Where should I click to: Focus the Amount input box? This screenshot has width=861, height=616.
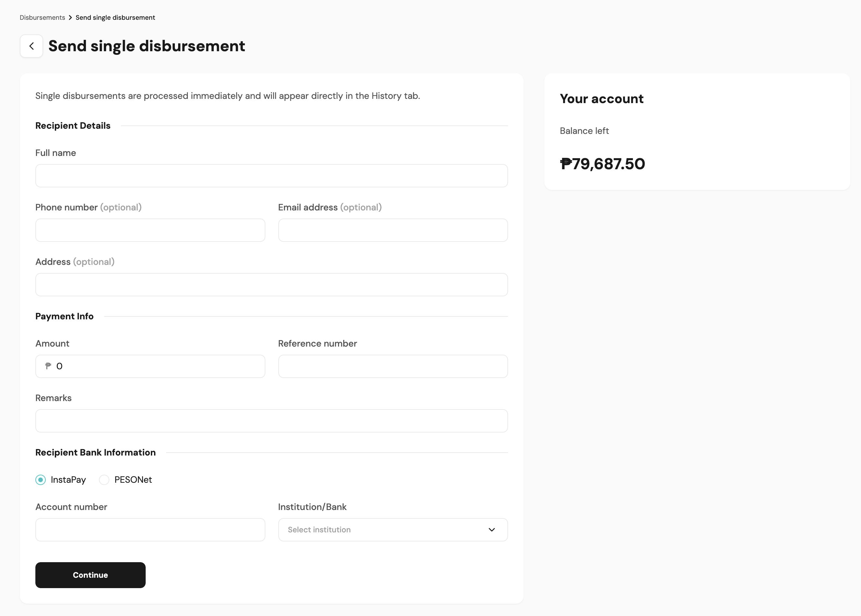pos(159,366)
